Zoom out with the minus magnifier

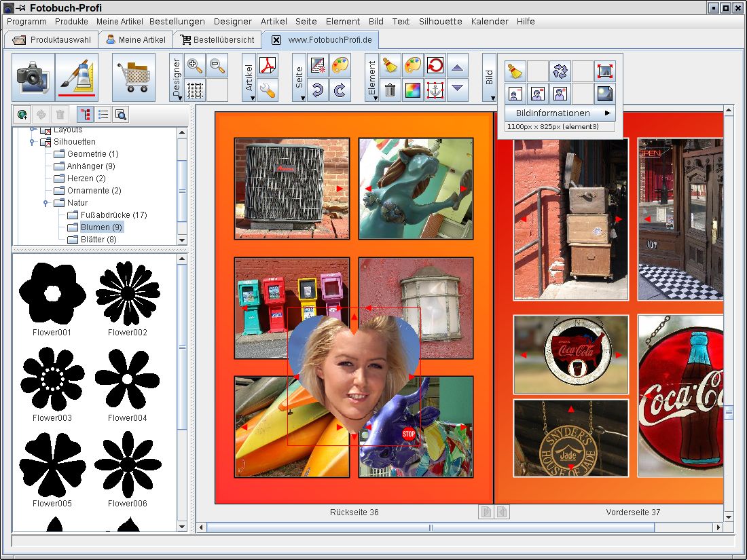217,65
